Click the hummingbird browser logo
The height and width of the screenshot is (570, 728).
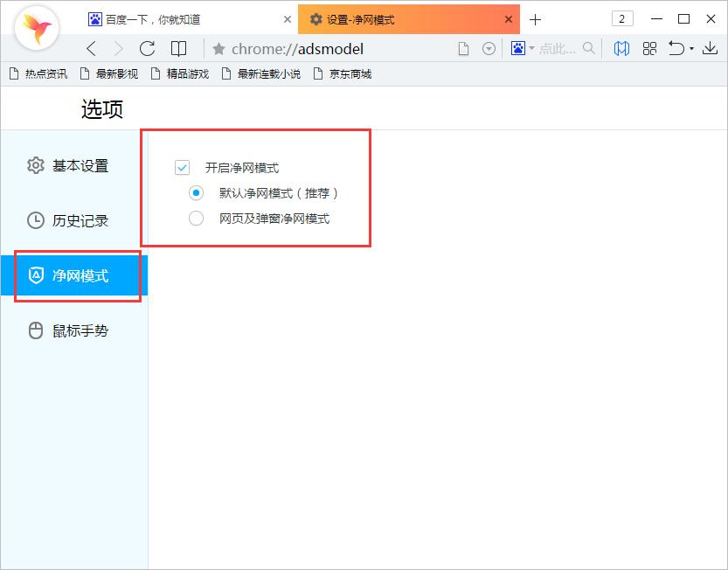click(x=37, y=28)
